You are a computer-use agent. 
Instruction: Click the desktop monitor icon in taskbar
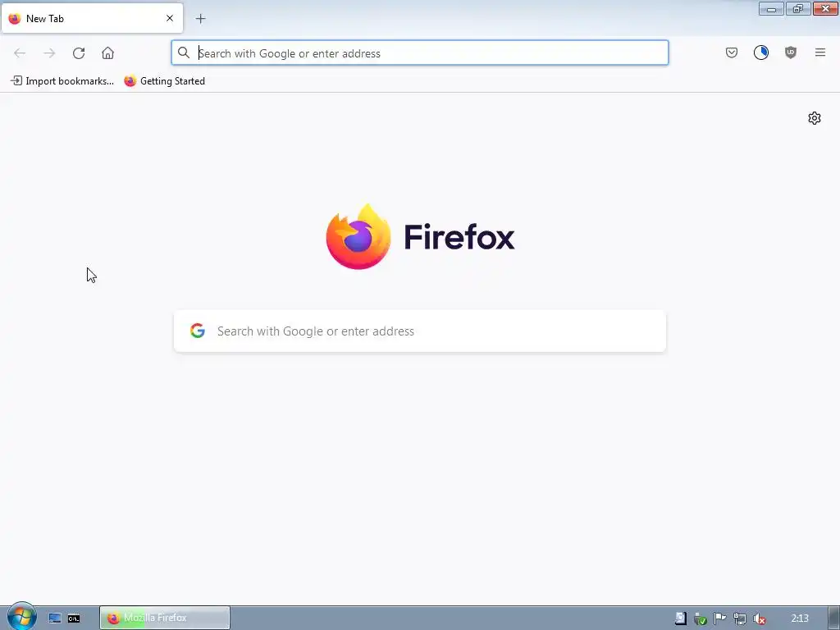[55, 619]
